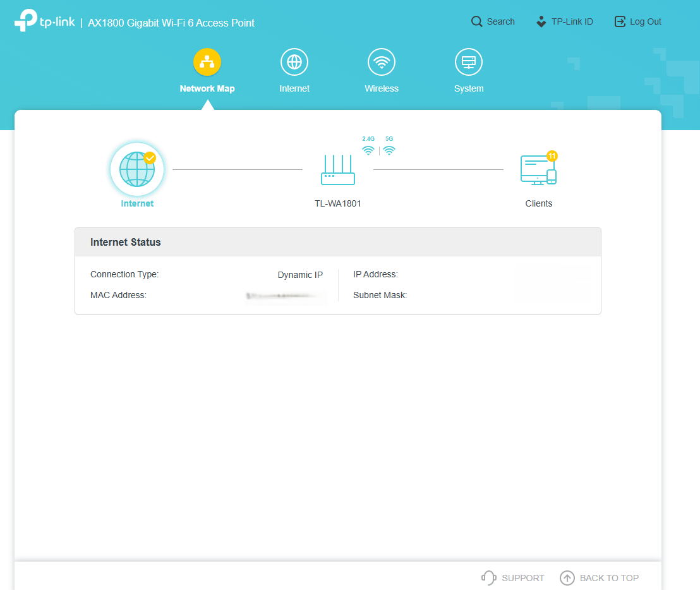Click the blurred MAC address value
The image size is (700, 590).
pos(286,296)
